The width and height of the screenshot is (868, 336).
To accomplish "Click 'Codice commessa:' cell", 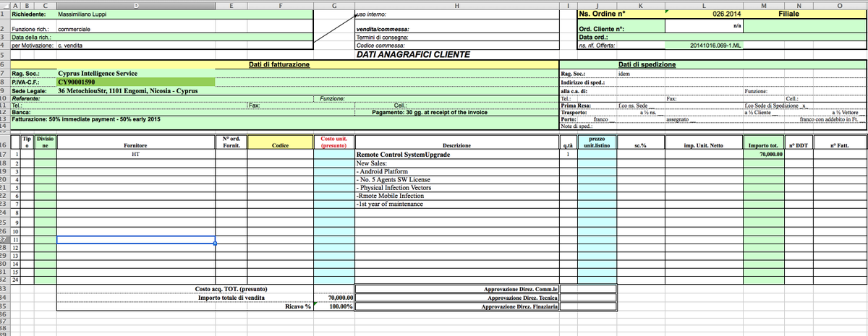I will point(457,45).
